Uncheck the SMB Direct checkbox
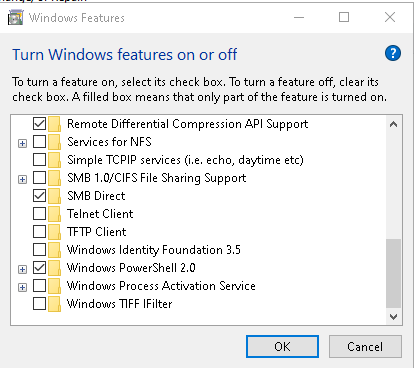 (x=39, y=196)
